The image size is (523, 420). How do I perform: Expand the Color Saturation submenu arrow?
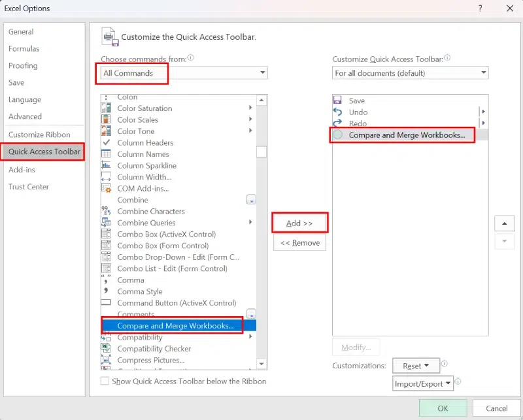(x=250, y=108)
